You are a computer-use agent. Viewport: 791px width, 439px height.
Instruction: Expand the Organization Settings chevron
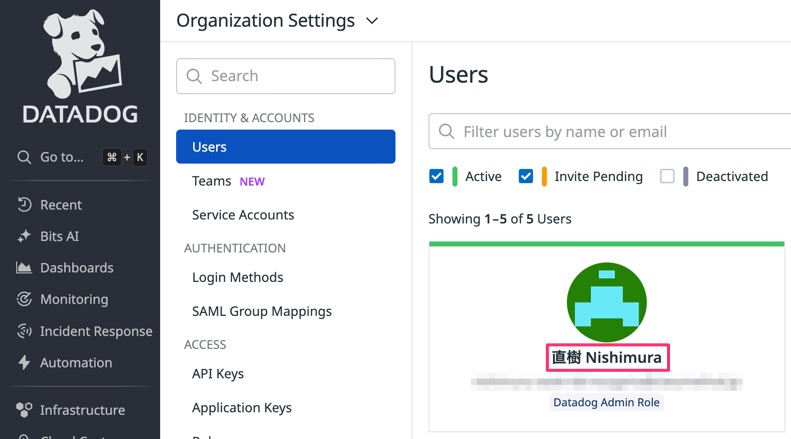click(x=372, y=21)
